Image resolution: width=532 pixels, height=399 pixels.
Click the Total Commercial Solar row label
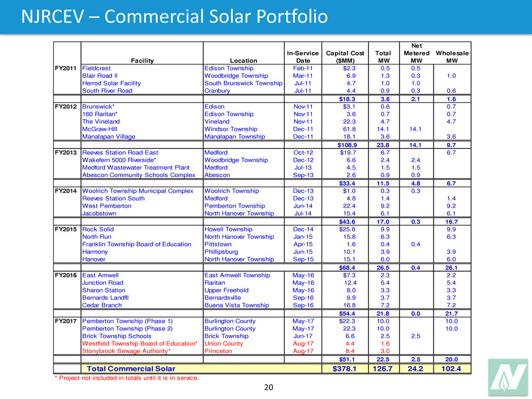(x=131, y=368)
